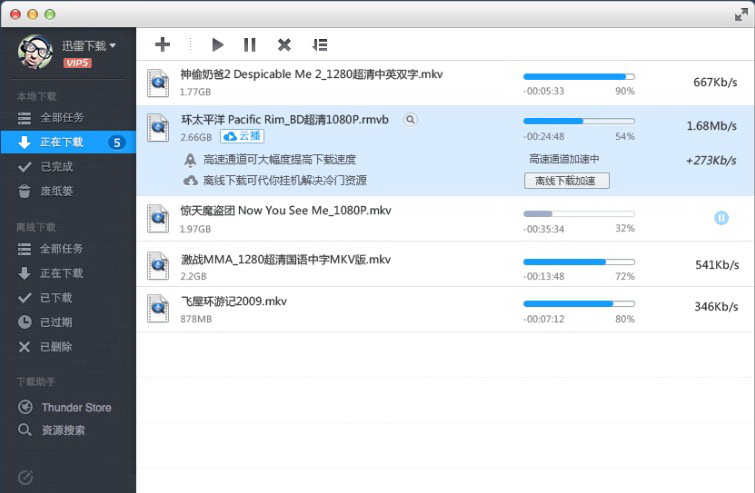Click the +273Kb/s acceleration value

[711, 160]
